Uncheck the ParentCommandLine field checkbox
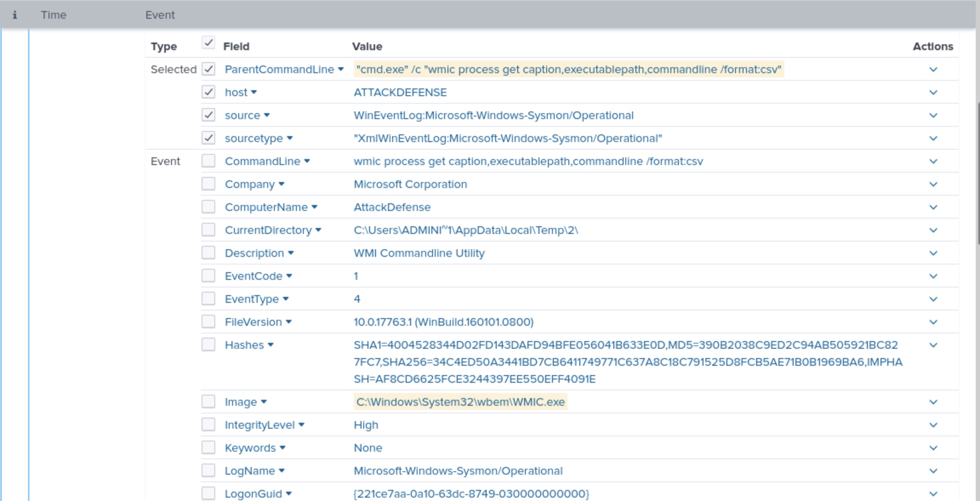 coord(208,69)
